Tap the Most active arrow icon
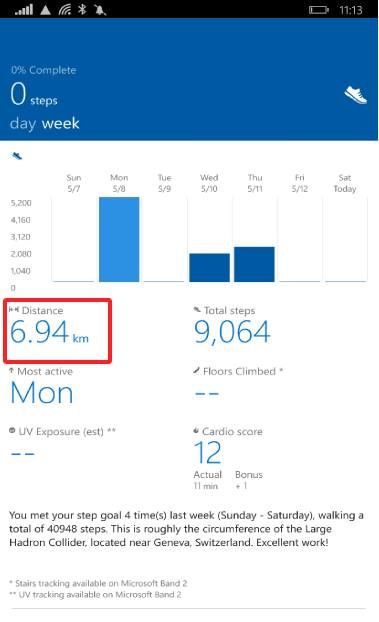 point(12,371)
